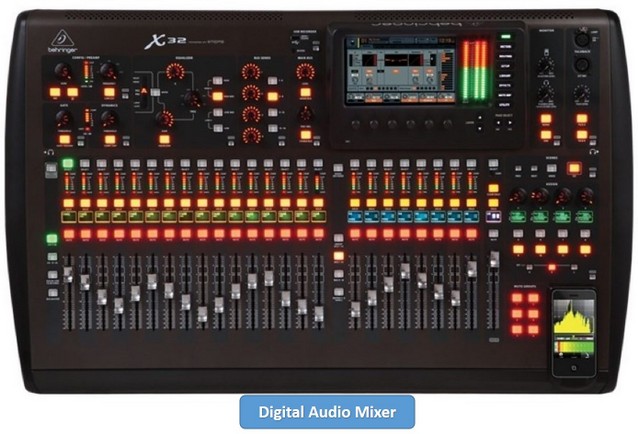Select the green-lit HOME button beside display
The width and height of the screenshot is (638, 434).
point(505,37)
